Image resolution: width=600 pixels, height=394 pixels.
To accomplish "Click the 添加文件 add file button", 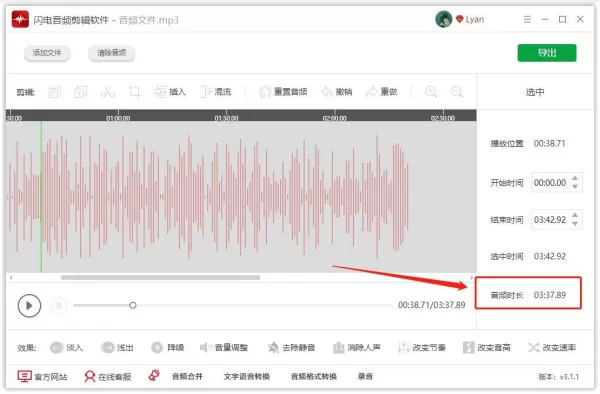I will tap(47, 53).
